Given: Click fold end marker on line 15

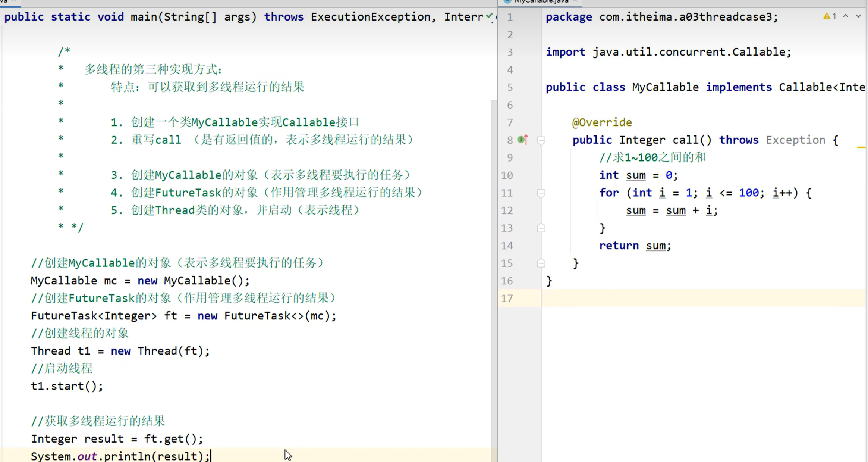Looking at the screenshot, I should click(541, 263).
